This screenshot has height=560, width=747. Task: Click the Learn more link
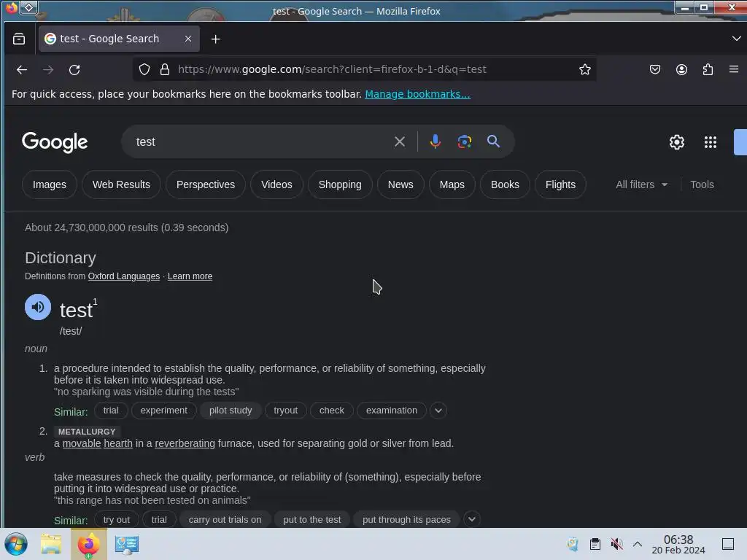tap(190, 276)
